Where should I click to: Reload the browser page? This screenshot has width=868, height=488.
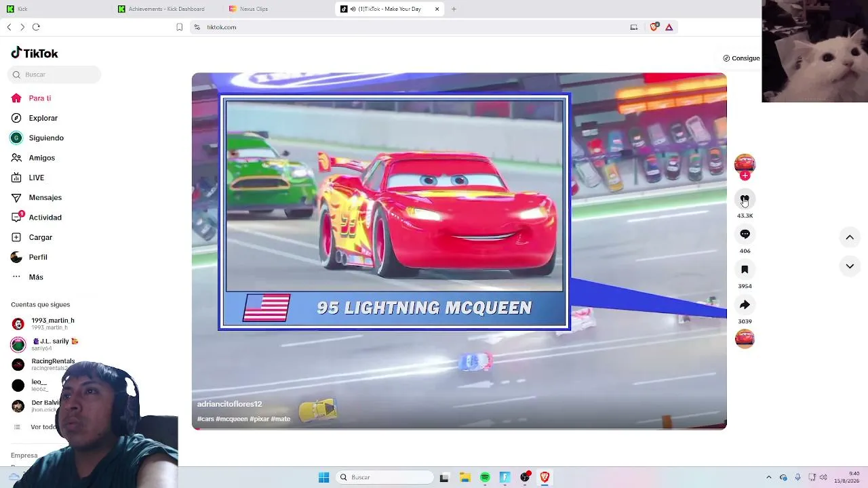point(36,27)
